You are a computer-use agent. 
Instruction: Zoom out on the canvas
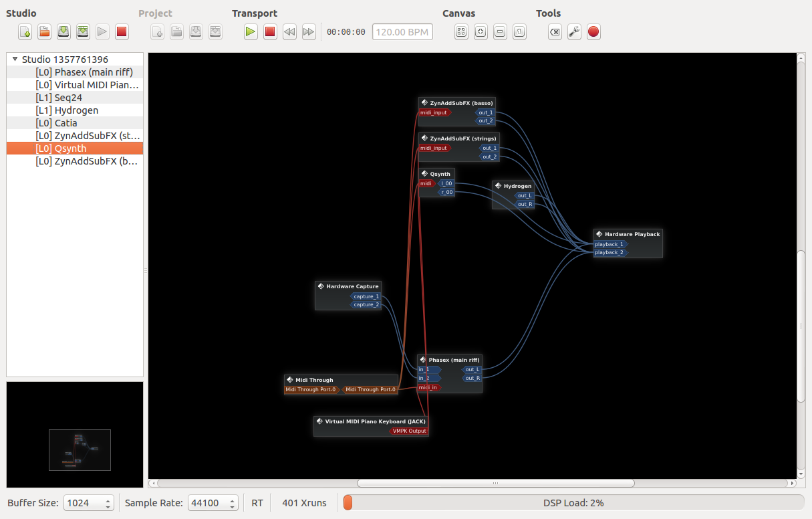(500, 31)
